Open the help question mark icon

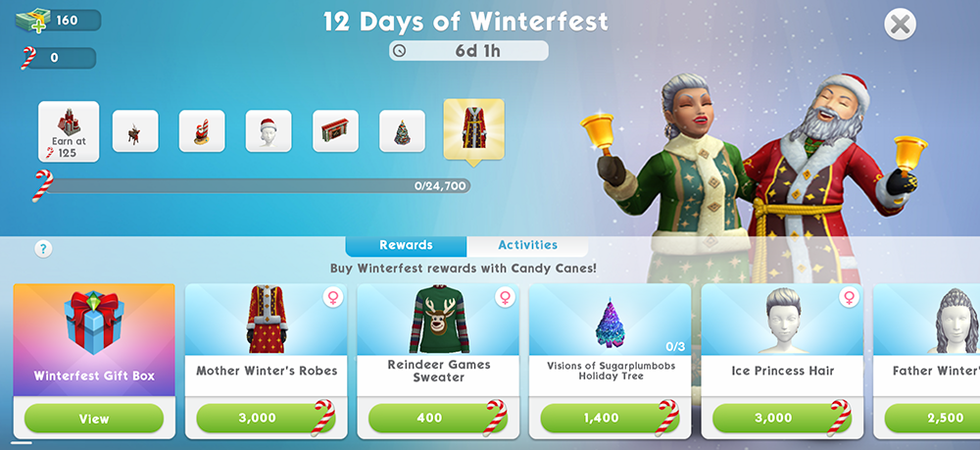point(43,249)
